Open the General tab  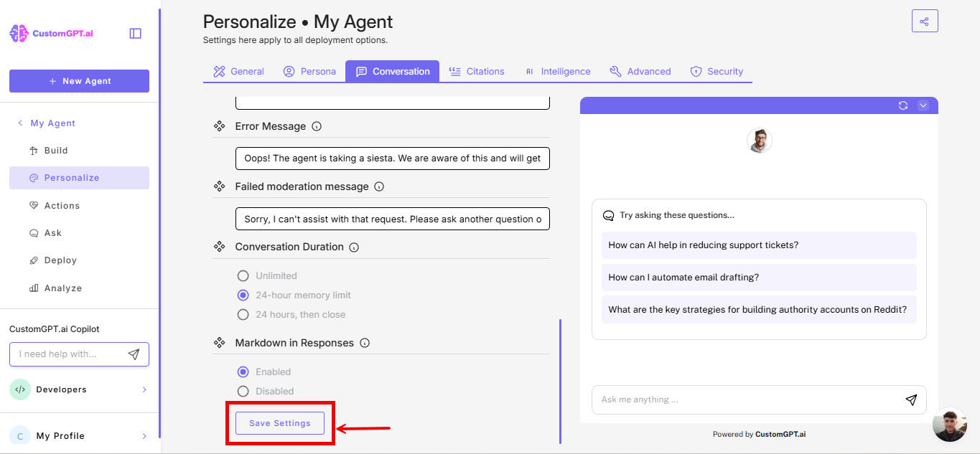[x=239, y=71]
